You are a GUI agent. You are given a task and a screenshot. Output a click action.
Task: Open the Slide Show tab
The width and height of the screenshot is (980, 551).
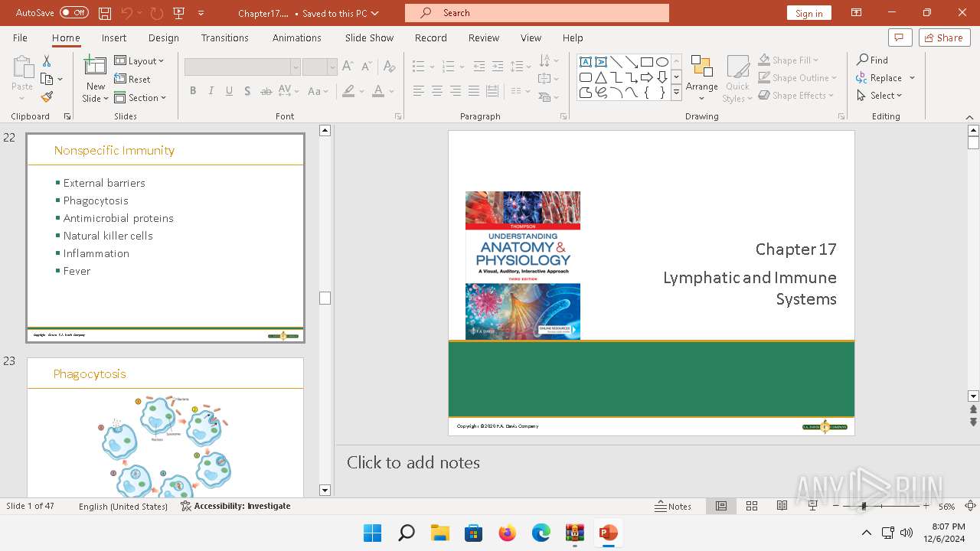pos(369,37)
